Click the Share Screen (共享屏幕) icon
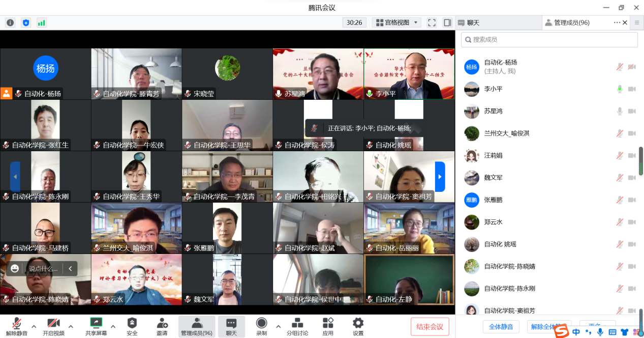644x338 pixels. click(96, 323)
